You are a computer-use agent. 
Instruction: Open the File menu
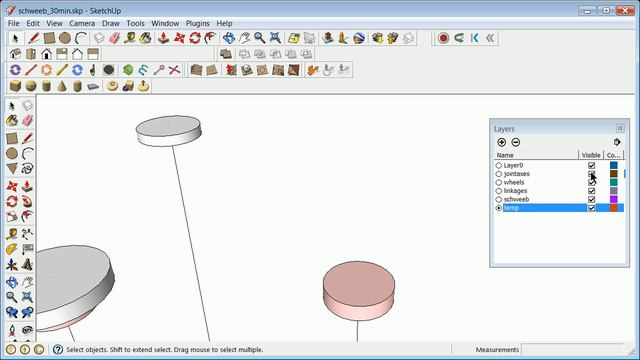(13, 23)
